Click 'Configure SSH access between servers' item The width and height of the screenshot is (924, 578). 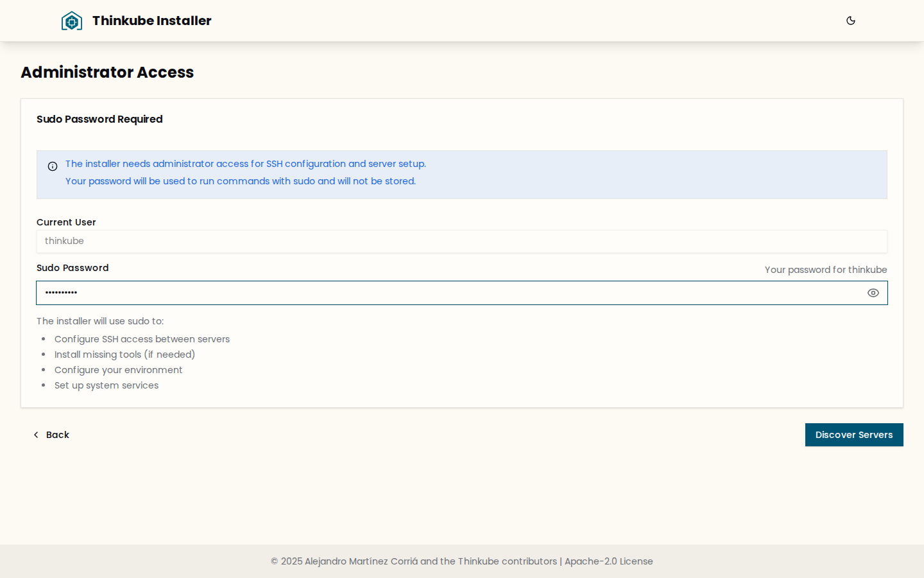click(142, 339)
